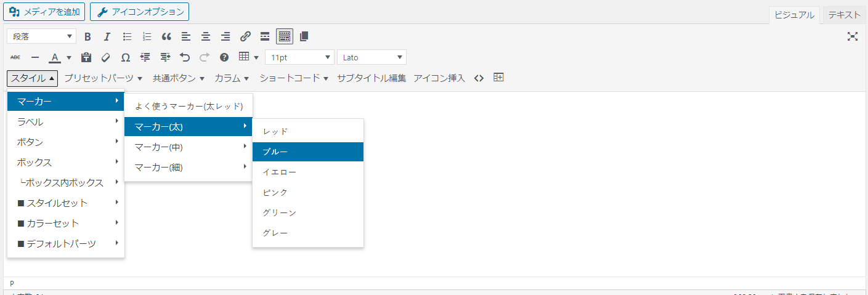The image size is (868, 295).
Task: Toggle the toolbar keyboard icon
Action: click(285, 36)
